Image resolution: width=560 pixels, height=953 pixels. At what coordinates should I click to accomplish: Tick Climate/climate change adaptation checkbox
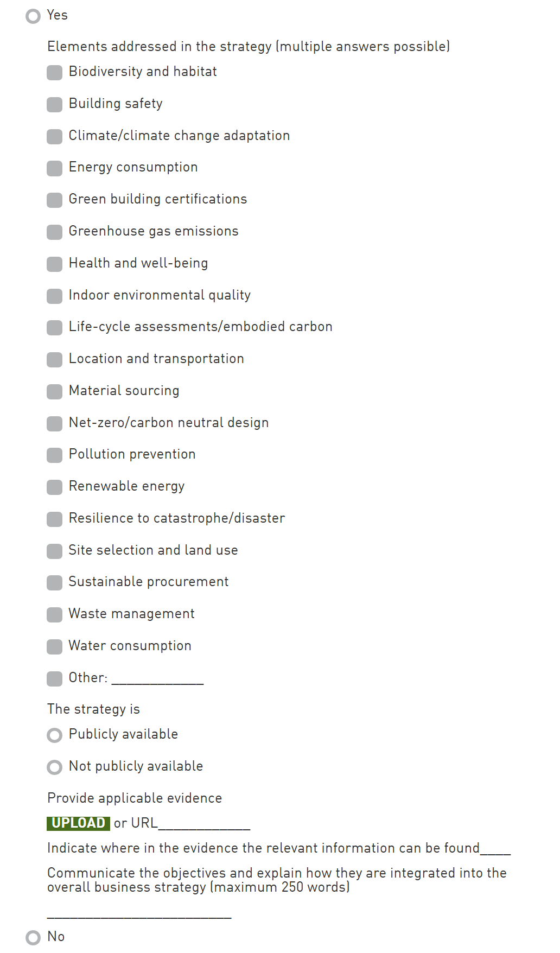click(55, 136)
